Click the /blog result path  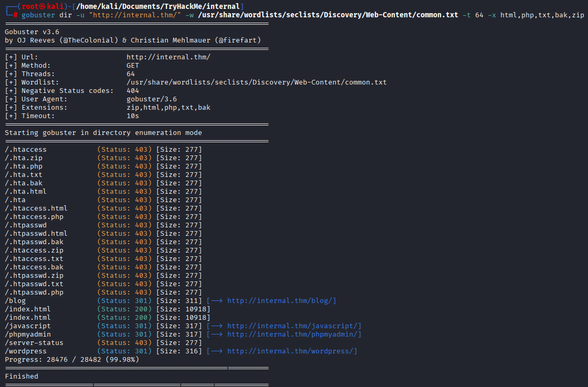[15, 301]
